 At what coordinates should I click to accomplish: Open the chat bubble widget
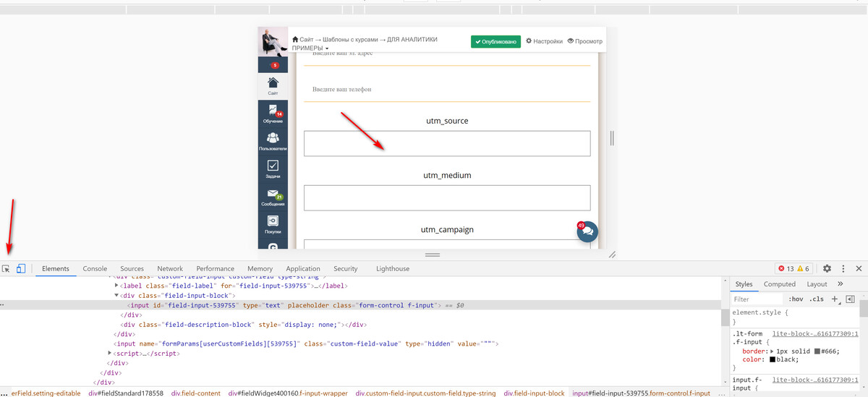(587, 231)
